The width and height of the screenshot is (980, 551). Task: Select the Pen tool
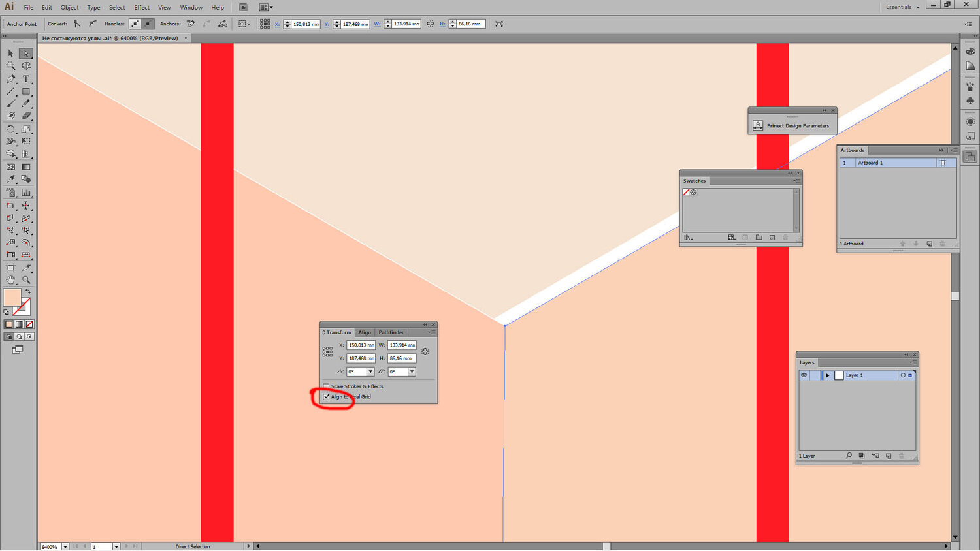(x=11, y=79)
